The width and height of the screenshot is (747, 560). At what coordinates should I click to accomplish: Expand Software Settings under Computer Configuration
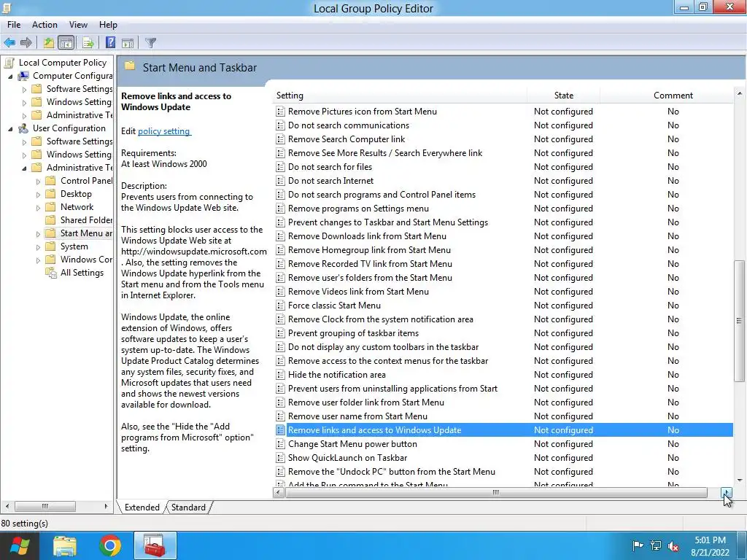tap(24, 90)
